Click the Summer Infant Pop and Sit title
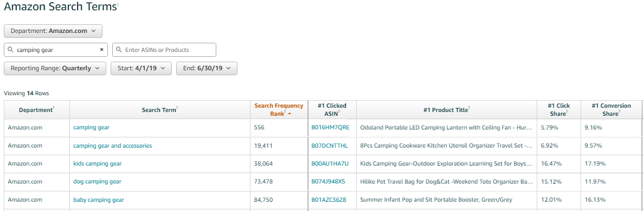 [436, 200]
